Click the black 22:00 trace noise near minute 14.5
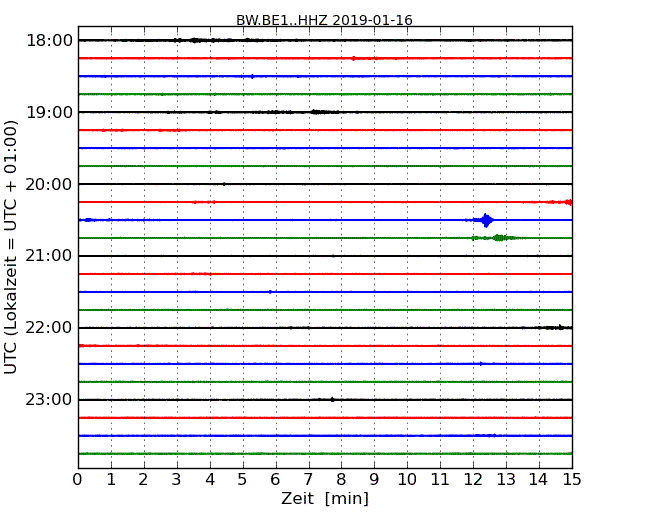This screenshot has width=650, height=520. click(x=558, y=328)
